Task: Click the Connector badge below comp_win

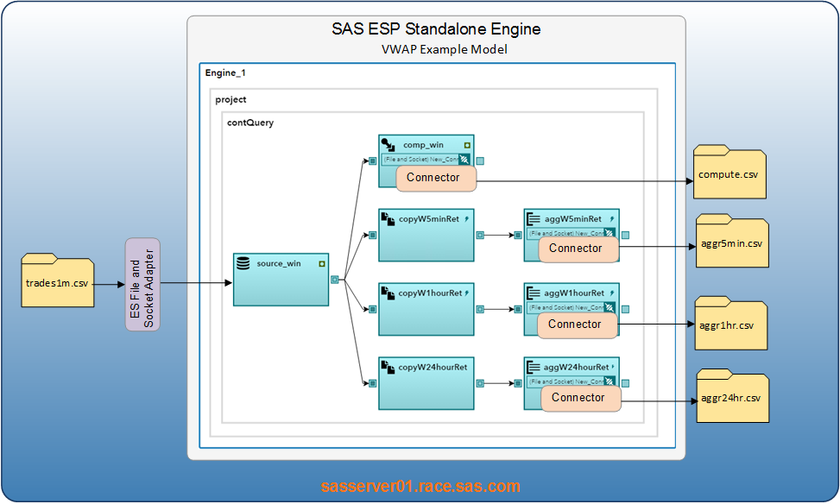Action: tap(435, 177)
